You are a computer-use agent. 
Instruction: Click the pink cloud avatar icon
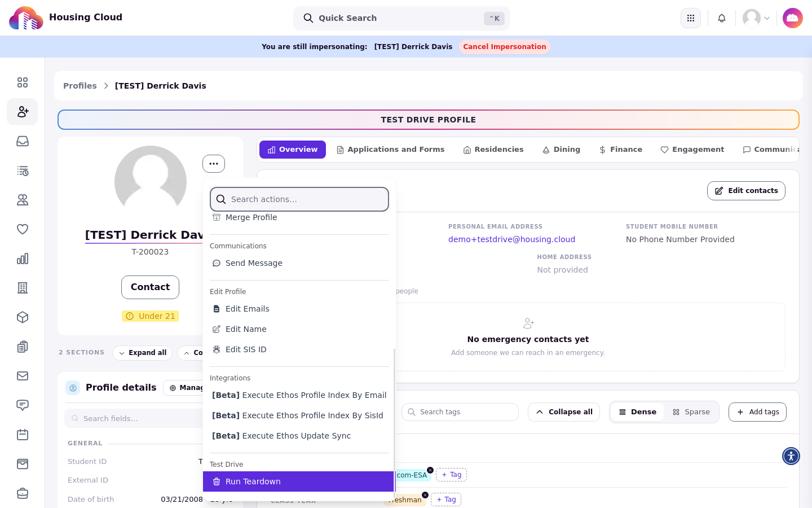coord(793,18)
